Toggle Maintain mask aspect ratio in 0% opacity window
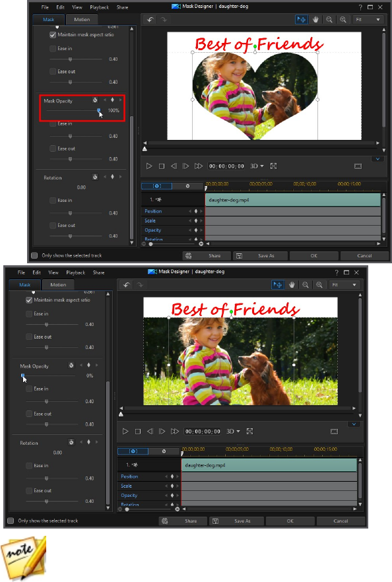 point(29,300)
